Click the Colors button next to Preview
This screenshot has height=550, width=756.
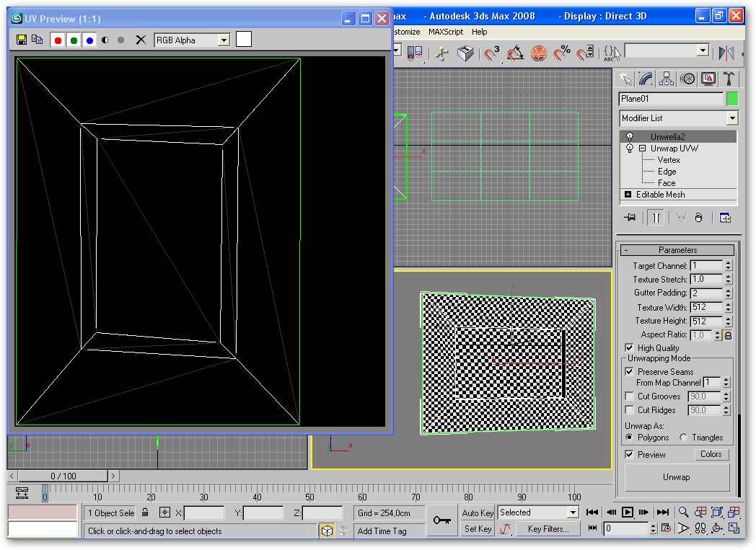[711, 454]
